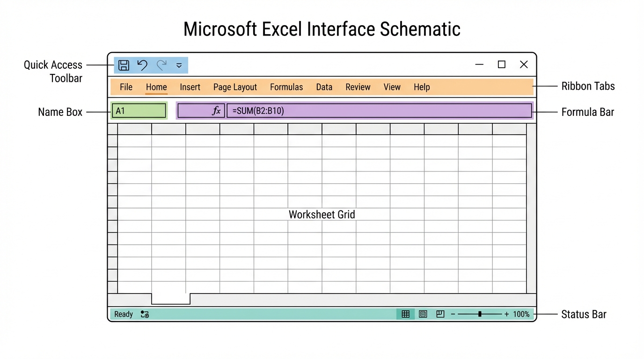Click the Redo arrow icon
Viewport: 644px width, 359px height.
[161, 65]
